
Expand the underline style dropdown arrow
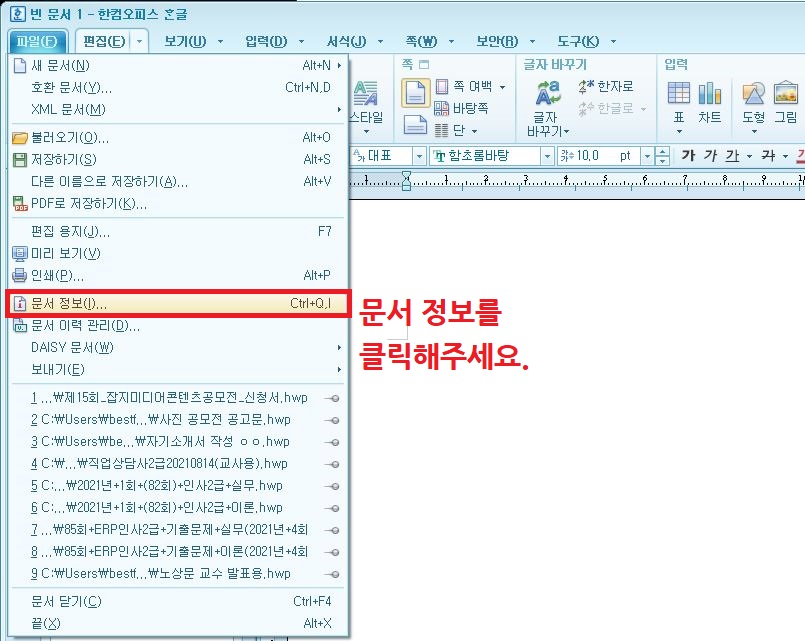750,156
